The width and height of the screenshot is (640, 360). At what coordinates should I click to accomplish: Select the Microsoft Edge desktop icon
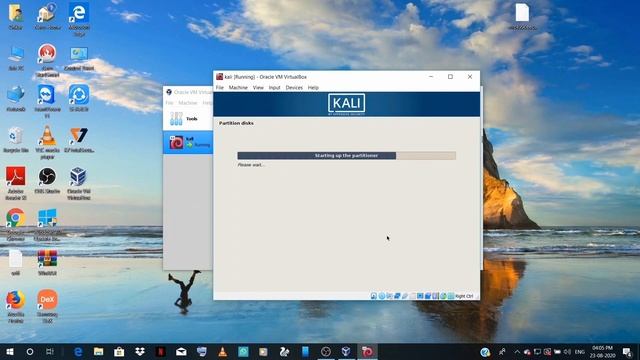point(79,20)
